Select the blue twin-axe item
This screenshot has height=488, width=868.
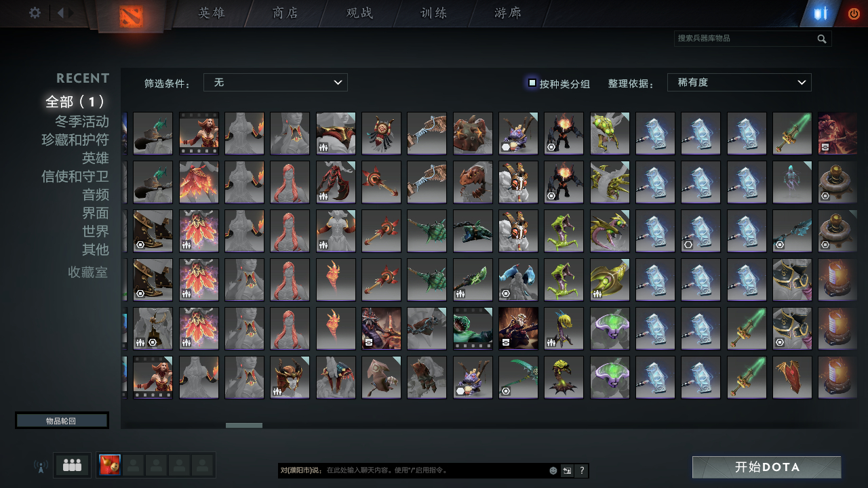[x=518, y=280]
